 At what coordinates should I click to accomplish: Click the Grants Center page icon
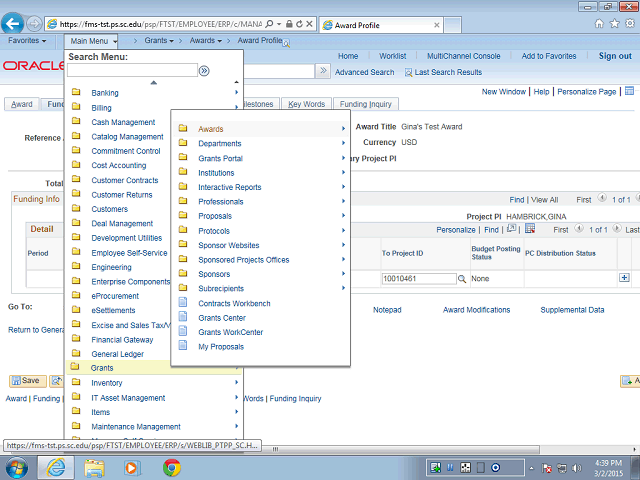(x=182, y=318)
